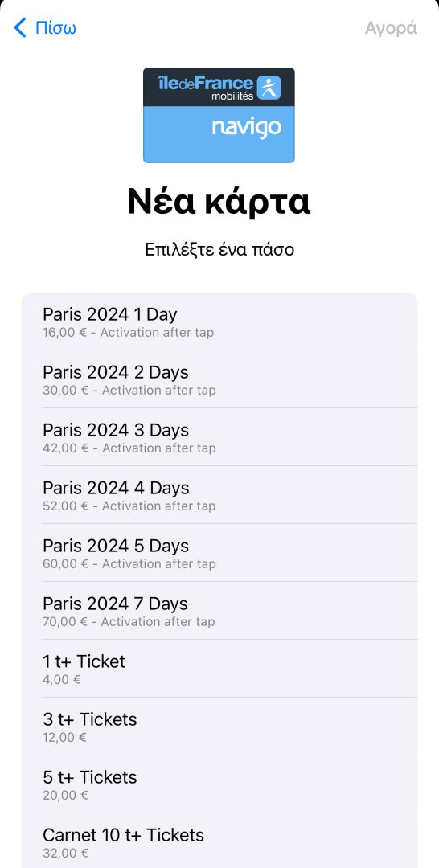
Task: Tap the Επιλέξτε ένα πάσο subtitle
Action: pyautogui.click(x=219, y=250)
